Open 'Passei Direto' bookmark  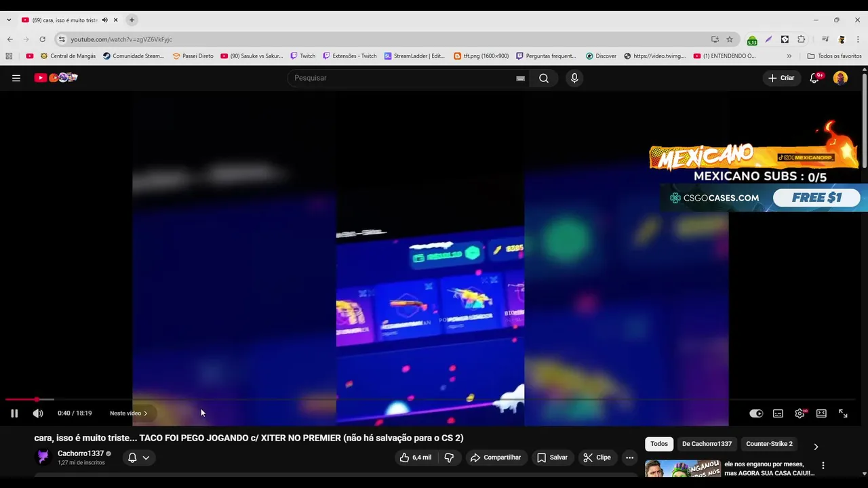pyautogui.click(x=193, y=56)
